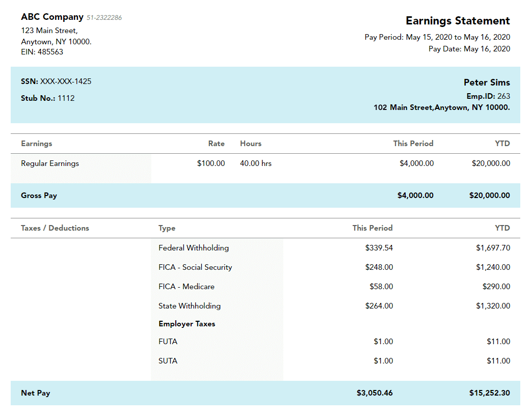Select the masked SSN value
This screenshot has width=532, height=419.
66,81
